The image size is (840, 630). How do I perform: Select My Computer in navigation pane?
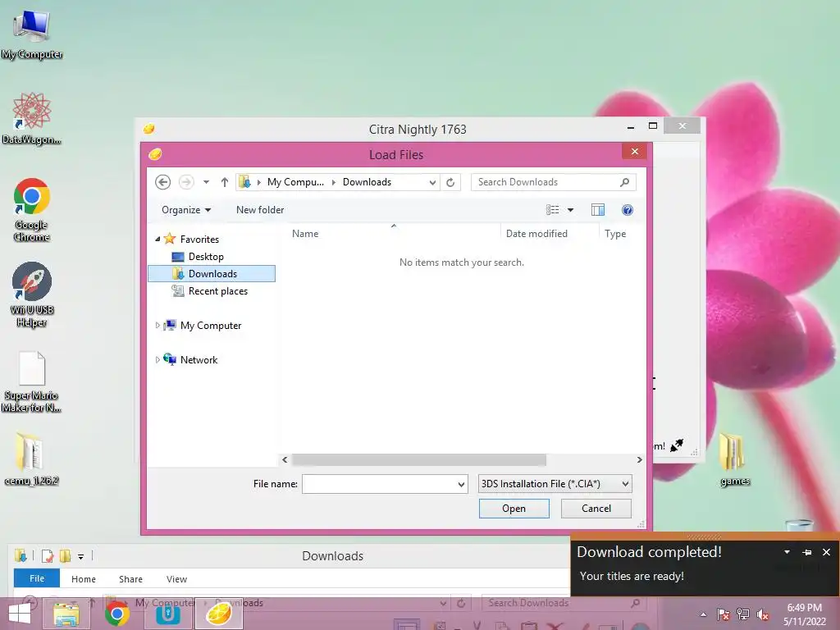pyautogui.click(x=211, y=325)
